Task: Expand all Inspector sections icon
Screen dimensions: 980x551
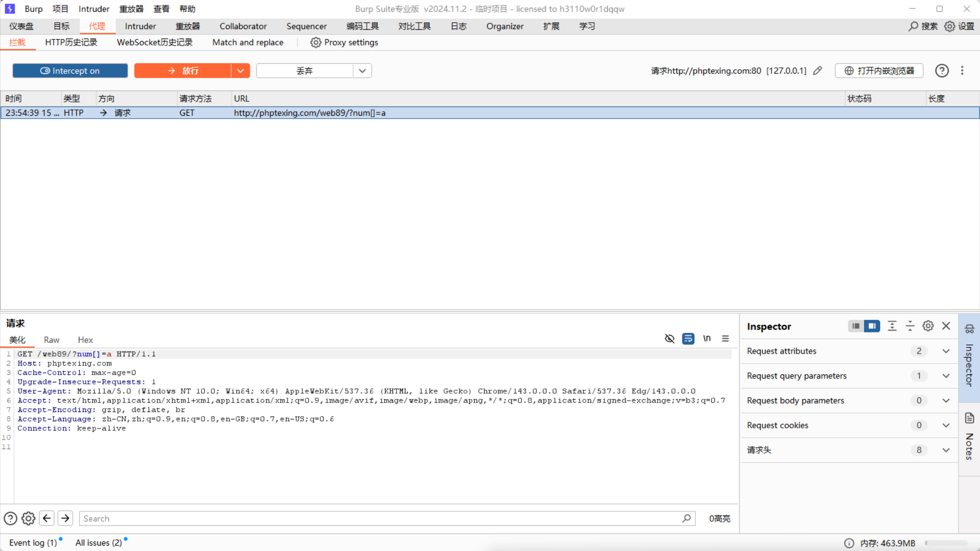Action: tap(892, 326)
